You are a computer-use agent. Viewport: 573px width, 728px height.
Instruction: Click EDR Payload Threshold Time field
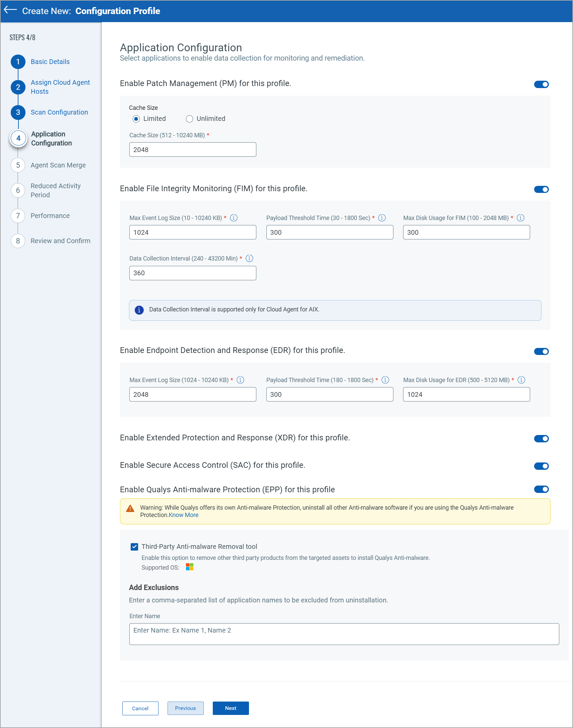tap(329, 394)
